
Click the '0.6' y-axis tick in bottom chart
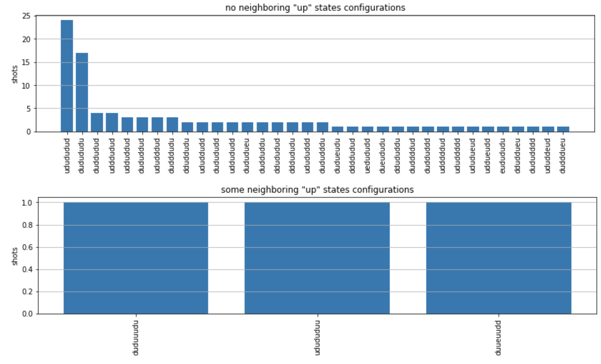click(27, 247)
